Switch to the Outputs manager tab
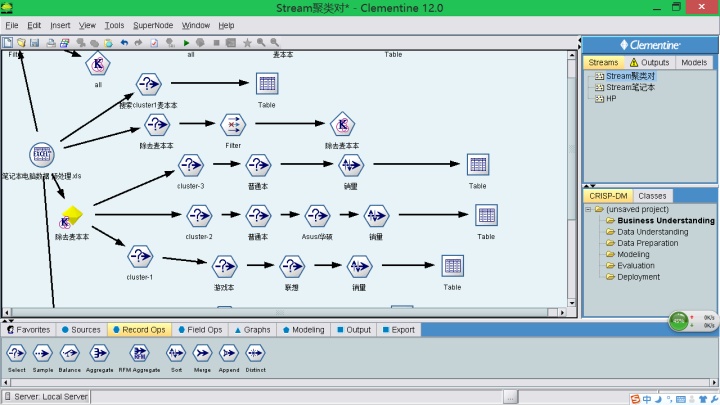720x405 pixels. click(649, 62)
